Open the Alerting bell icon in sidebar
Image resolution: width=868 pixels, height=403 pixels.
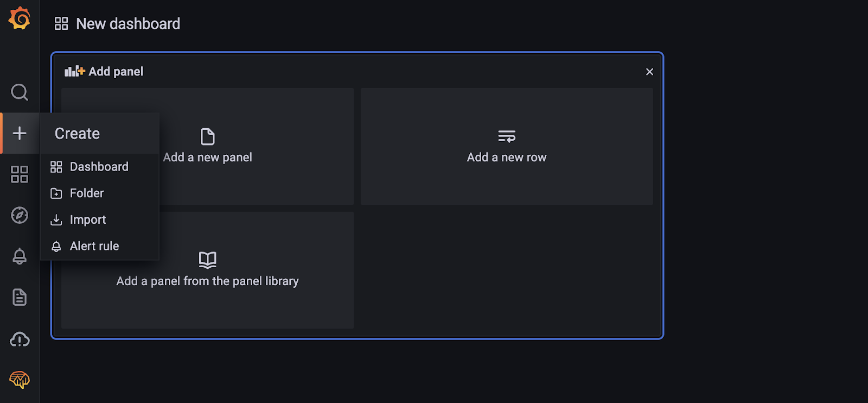click(20, 256)
